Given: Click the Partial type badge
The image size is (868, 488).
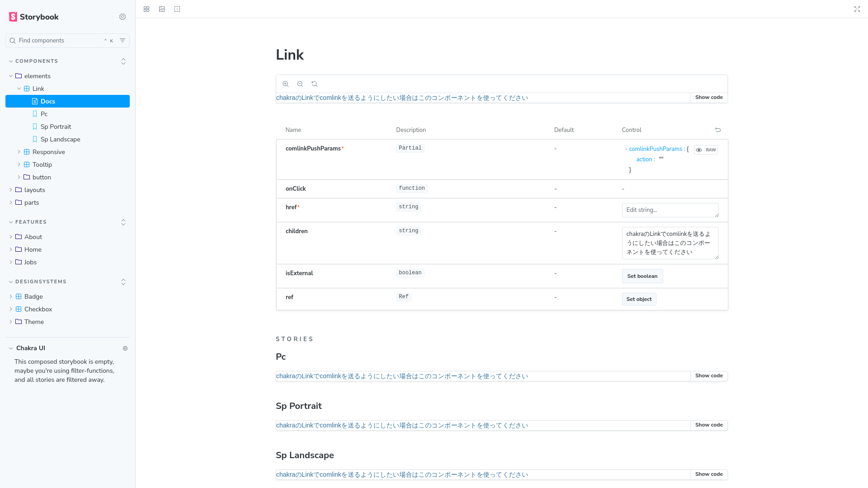Looking at the screenshot, I should [x=410, y=148].
